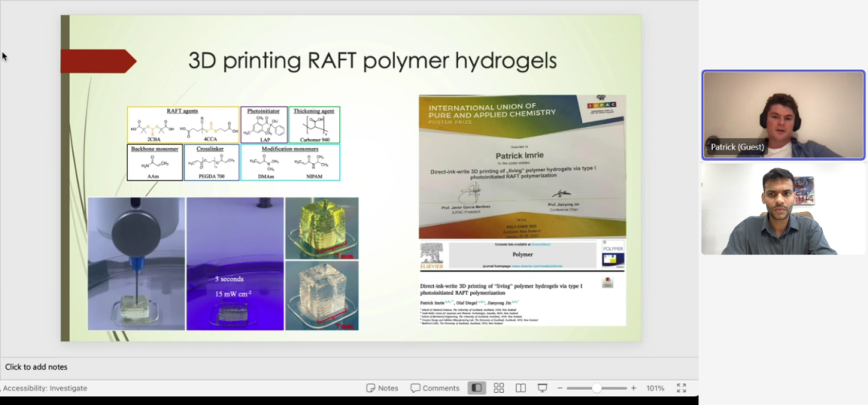The width and height of the screenshot is (868, 405).
Task: Switch to Normal view
Action: pos(477,388)
